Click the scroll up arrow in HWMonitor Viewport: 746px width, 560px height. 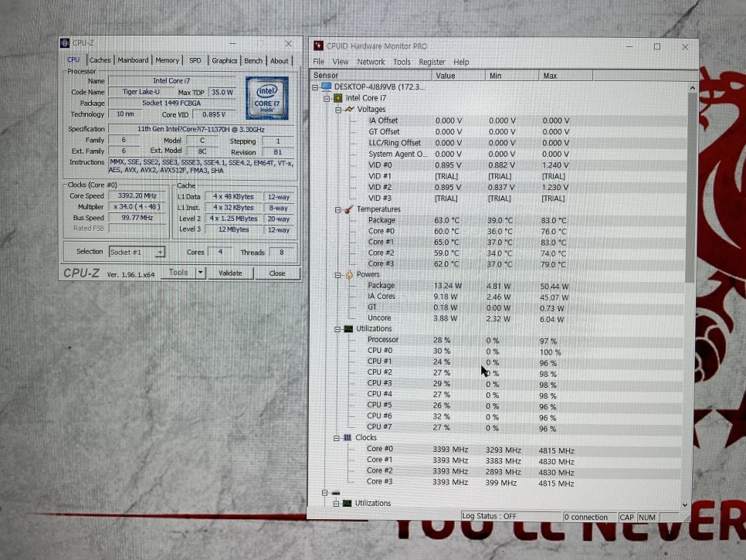click(692, 89)
